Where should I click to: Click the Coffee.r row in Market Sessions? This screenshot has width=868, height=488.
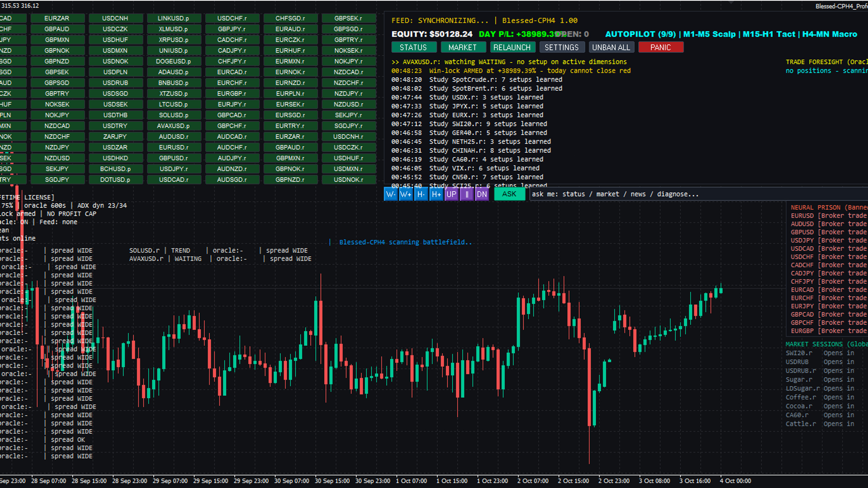820,397
